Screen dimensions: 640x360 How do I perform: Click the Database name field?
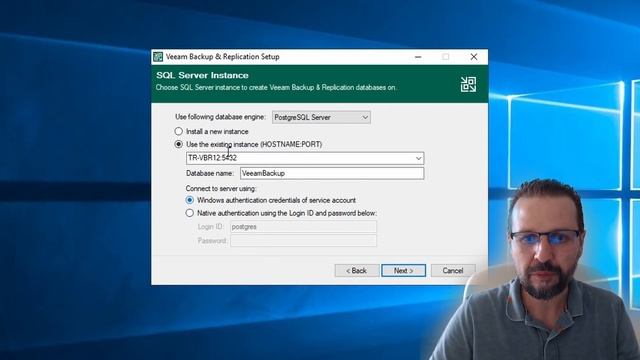[x=332, y=173]
